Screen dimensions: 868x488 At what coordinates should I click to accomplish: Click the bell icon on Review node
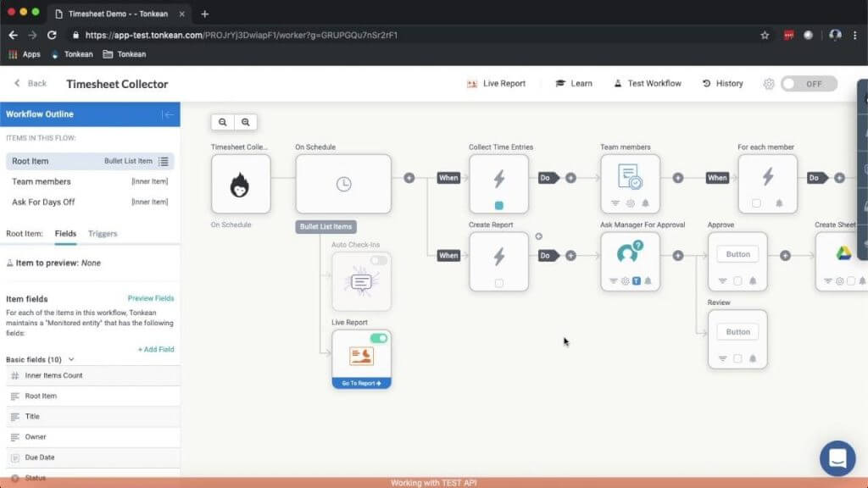click(x=753, y=358)
